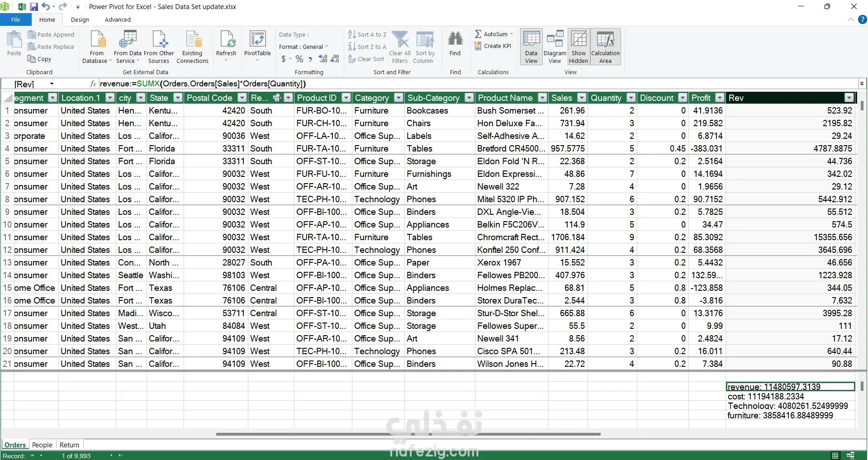868x460 pixels.
Task: Open Category column filter dropdown
Action: coord(398,98)
